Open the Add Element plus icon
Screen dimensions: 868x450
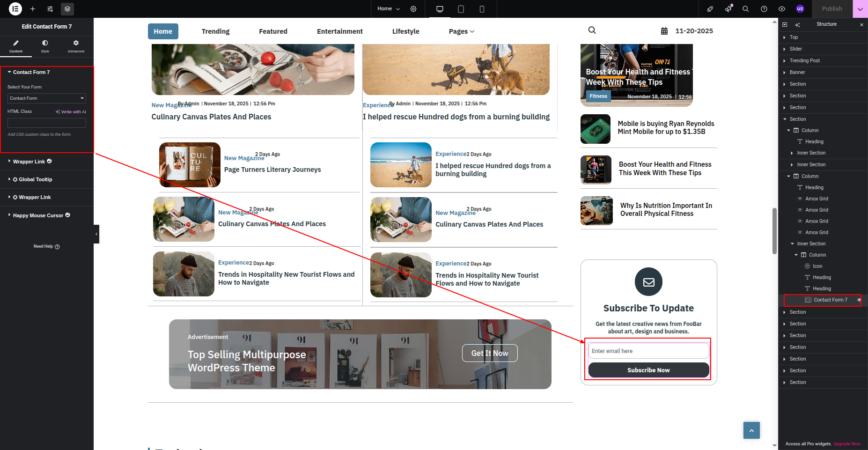pyautogui.click(x=33, y=9)
